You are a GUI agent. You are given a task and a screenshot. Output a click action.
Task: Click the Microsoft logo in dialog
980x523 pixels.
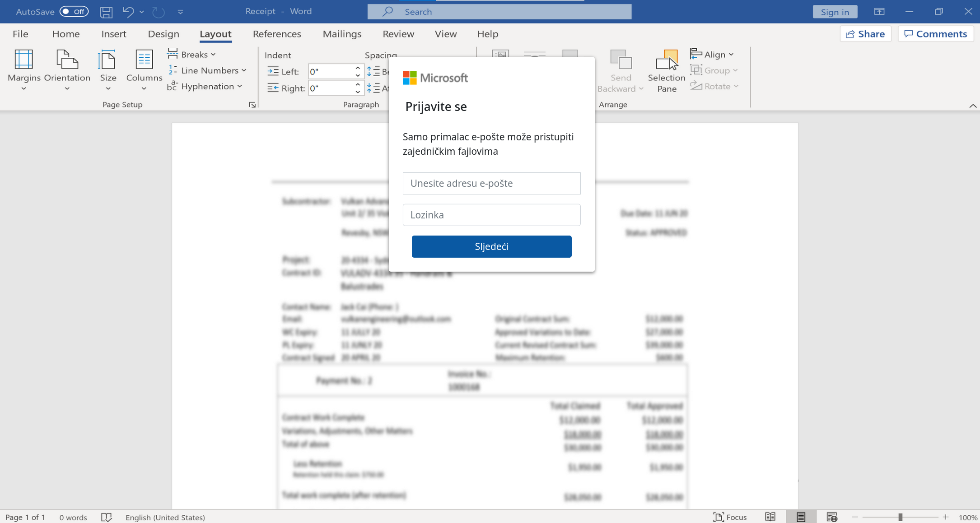pyautogui.click(x=435, y=78)
